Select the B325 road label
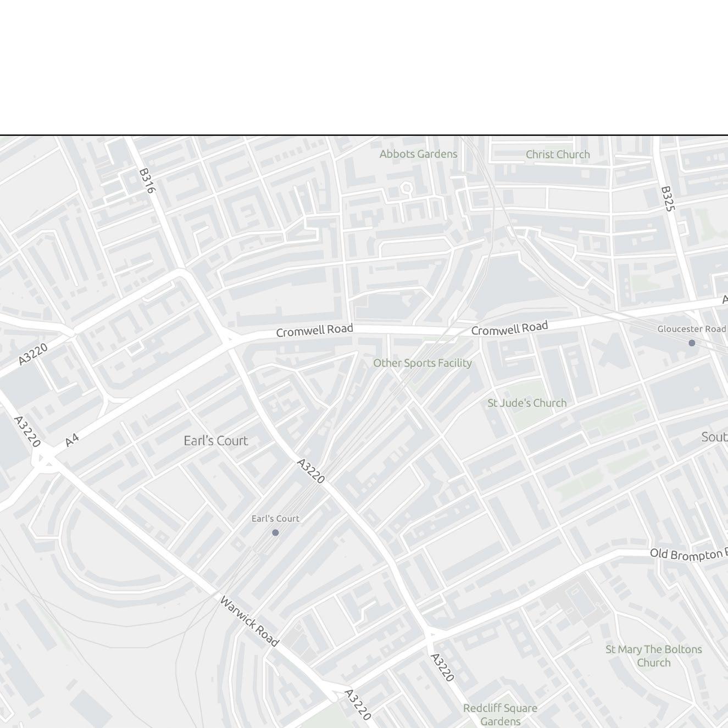Screen dimensions: 728x728 (x=667, y=198)
